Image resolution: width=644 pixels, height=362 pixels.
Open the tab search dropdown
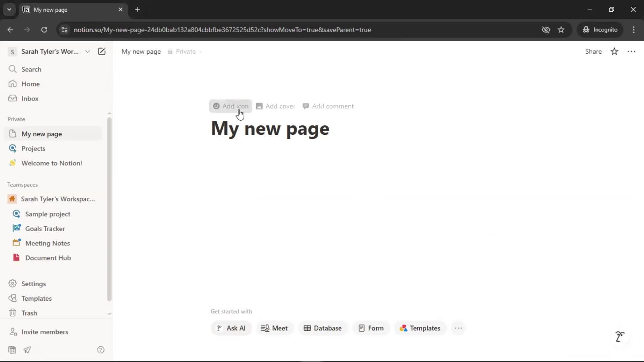click(x=9, y=9)
